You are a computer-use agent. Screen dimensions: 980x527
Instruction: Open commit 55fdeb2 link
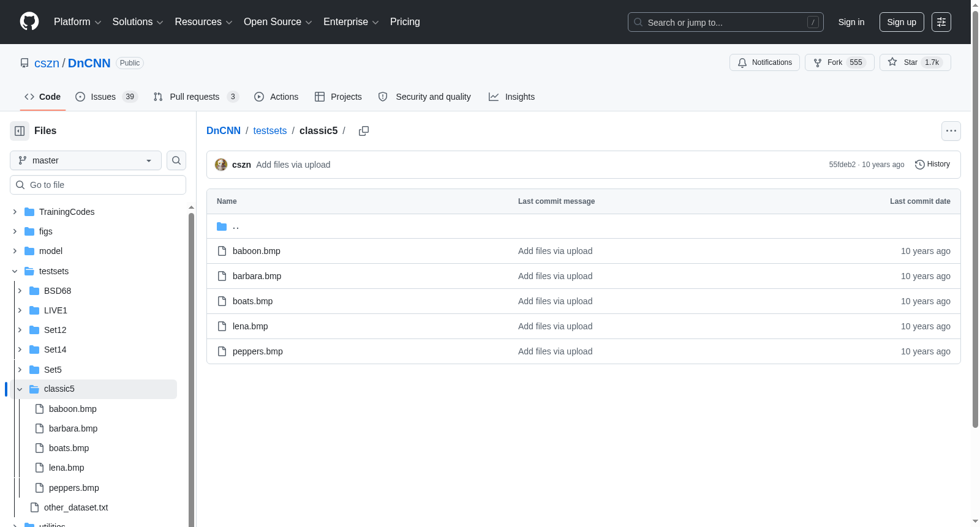click(x=842, y=165)
